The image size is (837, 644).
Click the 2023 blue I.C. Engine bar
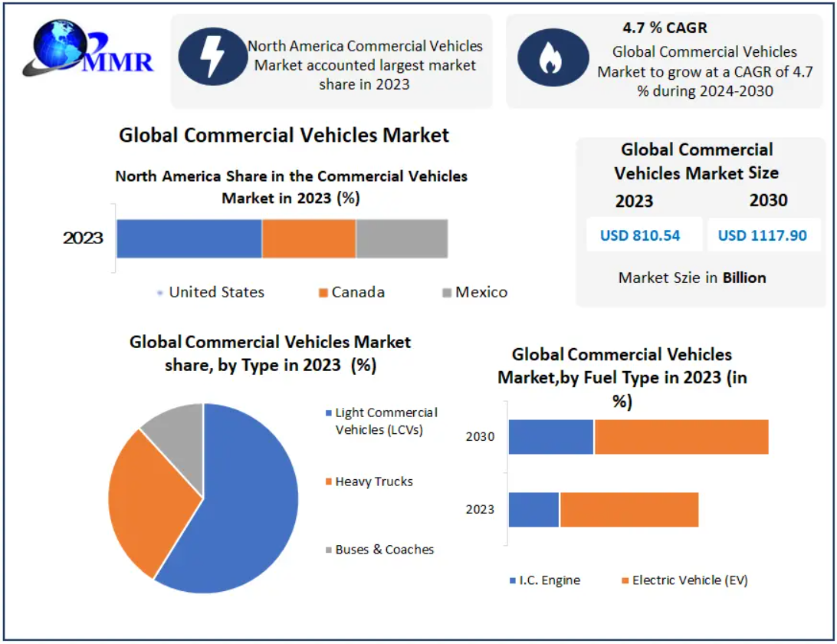pyautogui.click(x=533, y=510)
